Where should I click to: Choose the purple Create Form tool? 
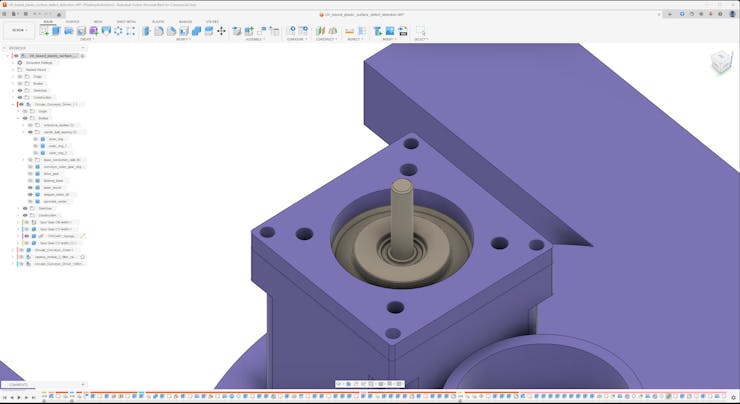93,31
